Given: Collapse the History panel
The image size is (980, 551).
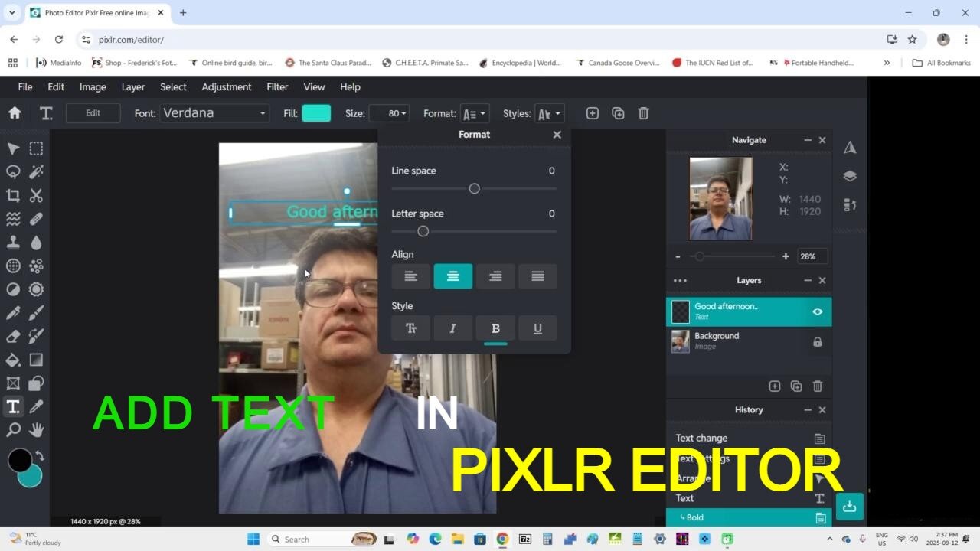Looking at the screenshot, I should point(807,410).
